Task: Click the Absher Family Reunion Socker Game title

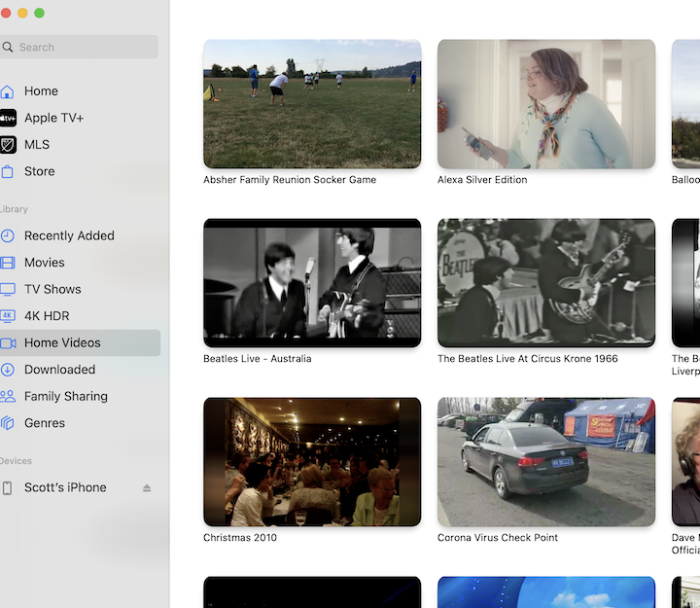Action: coord(290,180)
